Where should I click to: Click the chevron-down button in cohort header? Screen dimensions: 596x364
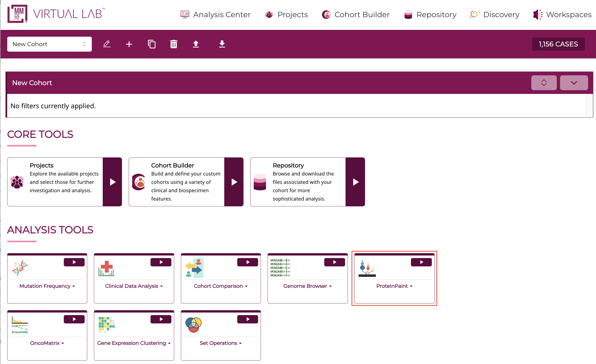[x=574, y=83]
